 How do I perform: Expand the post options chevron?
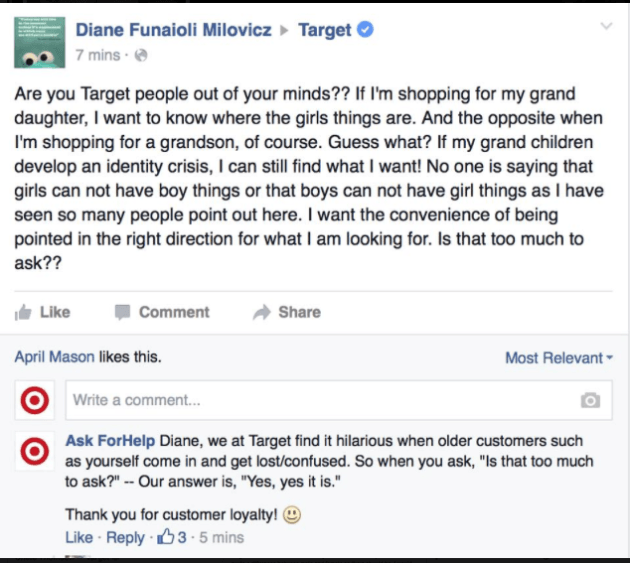pyautogui.click(x=603, y=25)
